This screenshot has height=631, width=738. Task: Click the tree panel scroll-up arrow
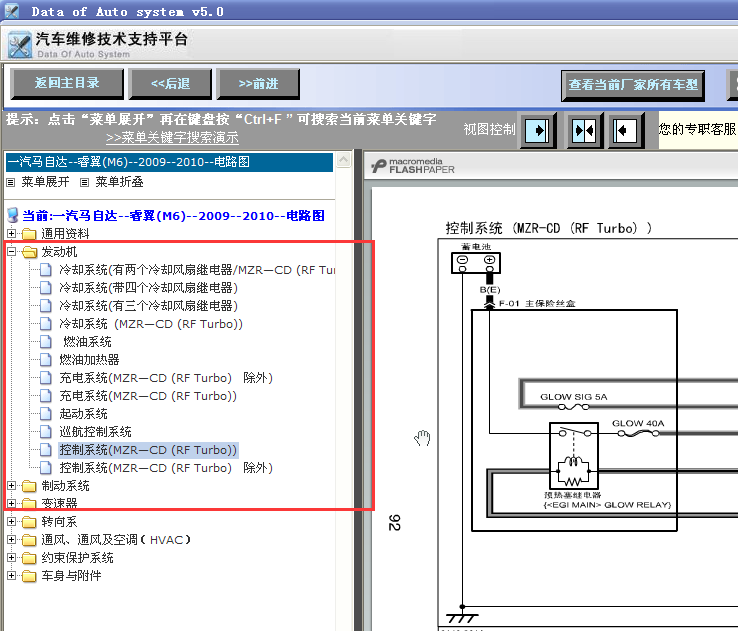coord(344,160)
